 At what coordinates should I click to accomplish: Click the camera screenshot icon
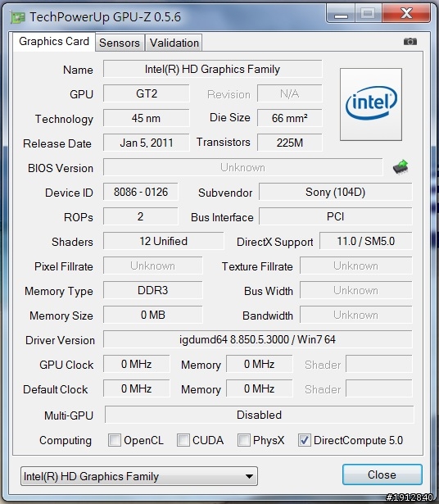pyautogui.click(x=410, y=42)
